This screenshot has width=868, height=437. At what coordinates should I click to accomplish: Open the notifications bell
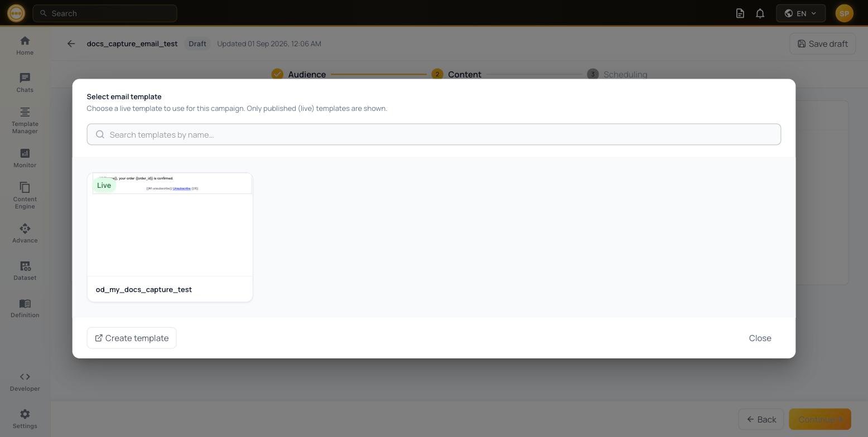pyautogui.click(x=760, y=13)
